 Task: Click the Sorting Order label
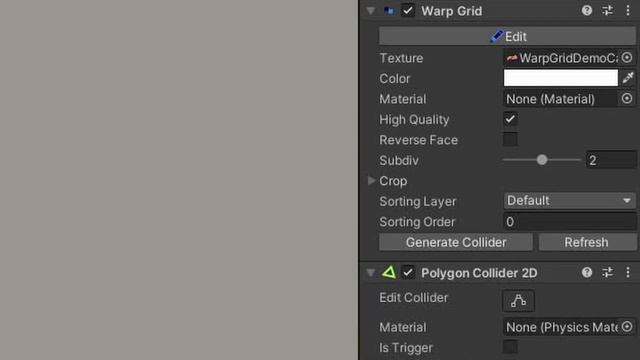coord(417,222)
